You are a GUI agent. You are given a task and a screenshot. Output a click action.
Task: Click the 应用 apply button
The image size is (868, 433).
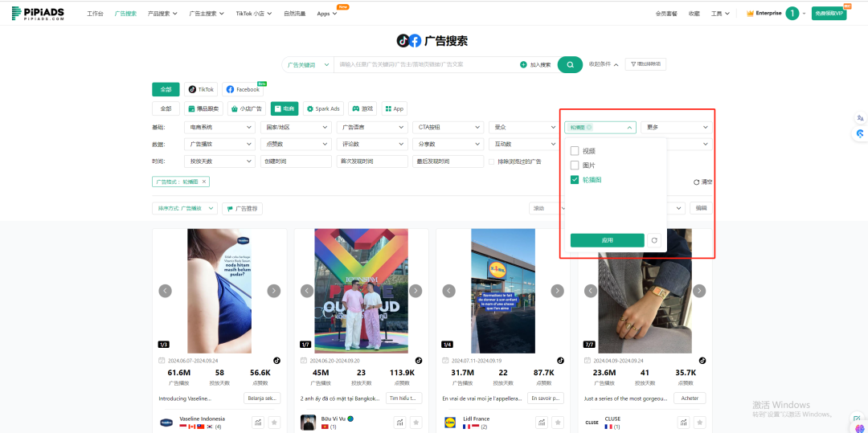[x=607, y=240]
